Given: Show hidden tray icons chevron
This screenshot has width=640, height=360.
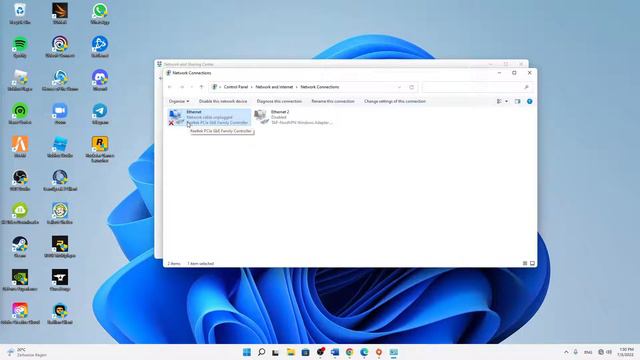Looking at the screenshot, I should (x=566, y=352).
